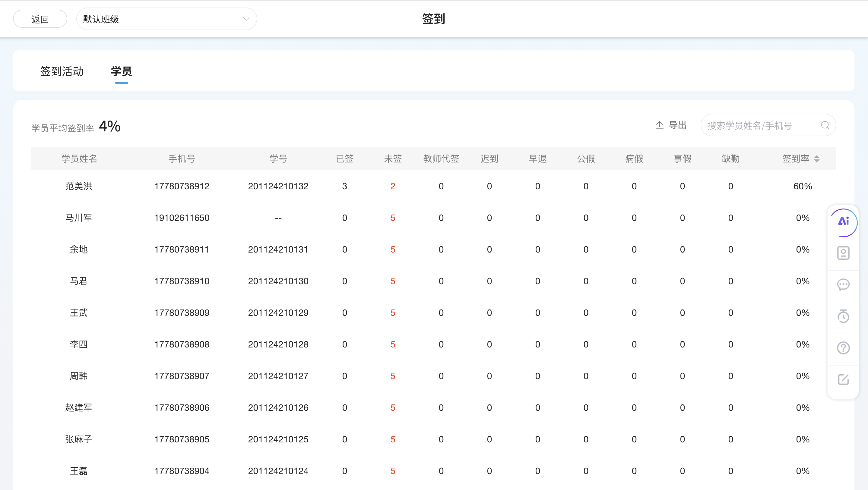868x490 pixels.
Task: Select student name 范美洪
Action: click(x=79, y=186)
